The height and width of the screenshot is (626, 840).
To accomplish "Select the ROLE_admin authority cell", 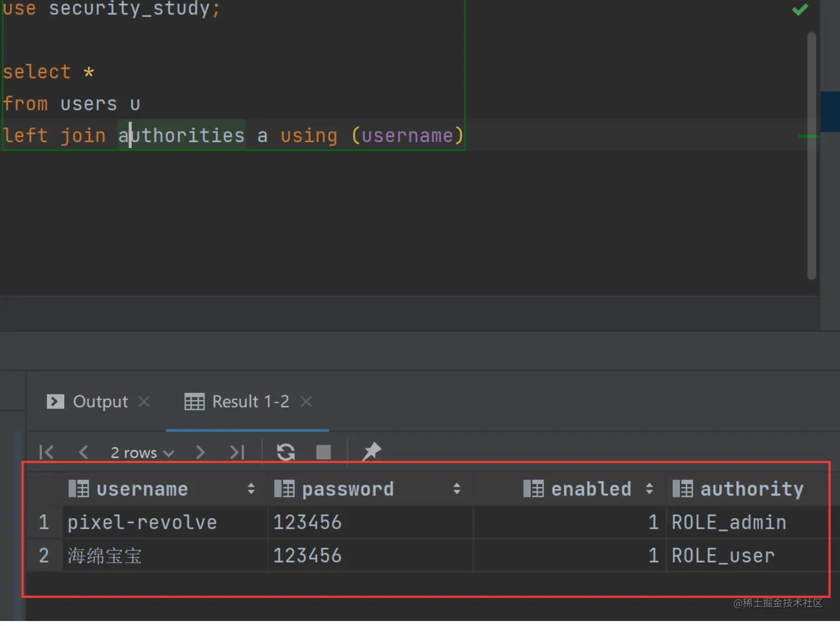I will [x=748, y=522].
